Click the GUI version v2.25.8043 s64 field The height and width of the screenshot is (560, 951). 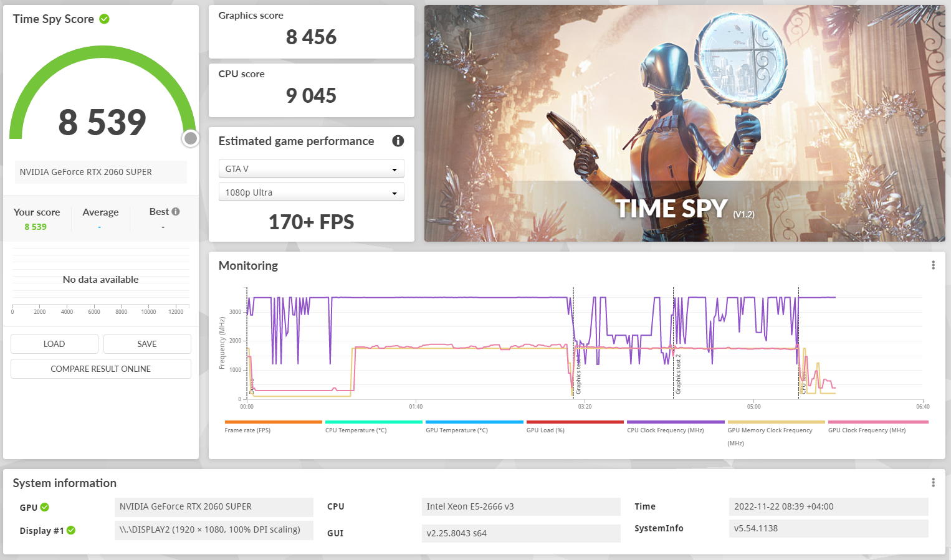coord(521,533)
